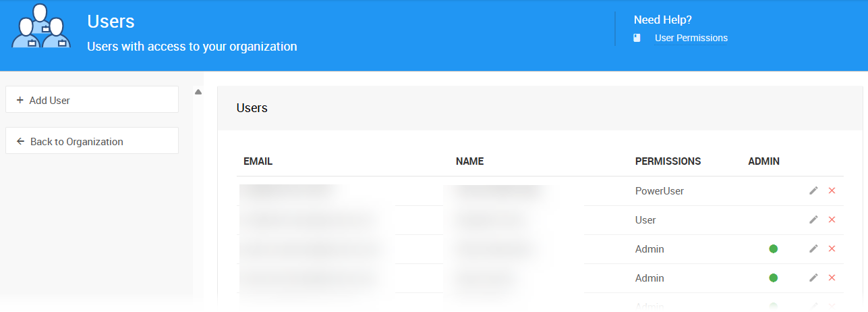Edit the PowerUser row with pencil icon

[813, 191]
